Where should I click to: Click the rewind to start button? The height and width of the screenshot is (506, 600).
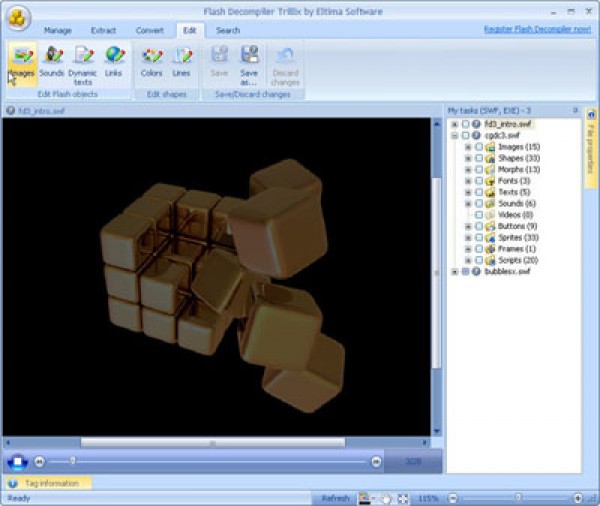39,462
